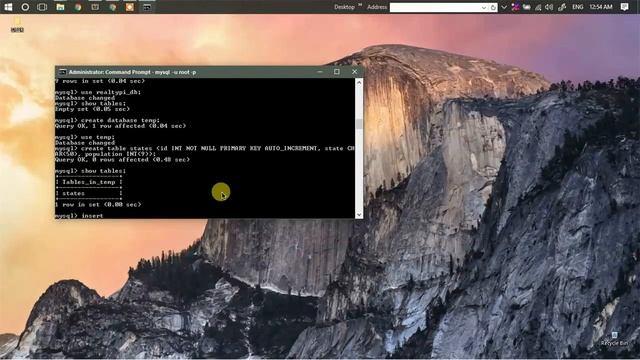
Task: Click the 'show tables;' line above Tables_in_temp
Action: (x=91, y=171)
